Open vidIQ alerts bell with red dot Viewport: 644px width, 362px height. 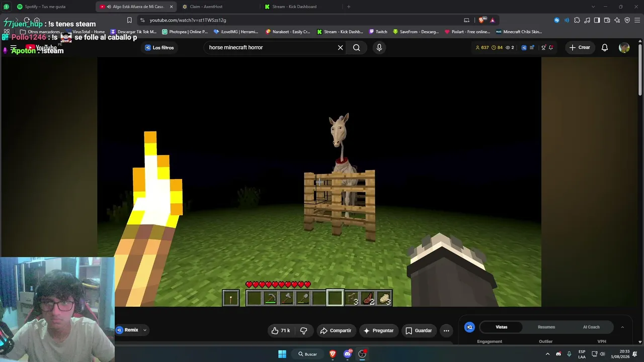point(551,48)
